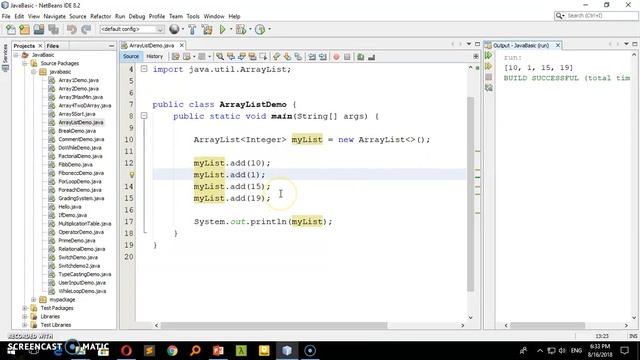Click the Uncomment icon in editor toolbar
Screen dimensions: 640x360
click(371, 57)
